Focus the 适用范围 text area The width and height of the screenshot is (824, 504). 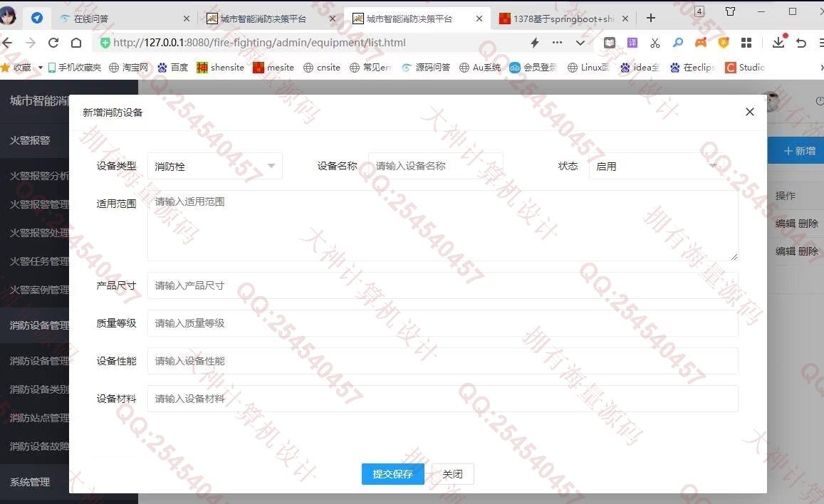[442, 225]
